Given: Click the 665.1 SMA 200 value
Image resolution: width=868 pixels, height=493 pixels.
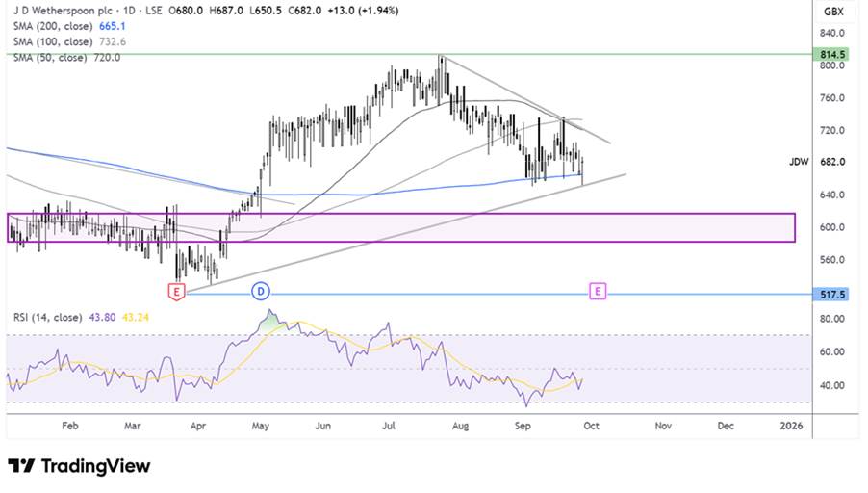Looking at the screenshot, I should [x=113, y=26].
